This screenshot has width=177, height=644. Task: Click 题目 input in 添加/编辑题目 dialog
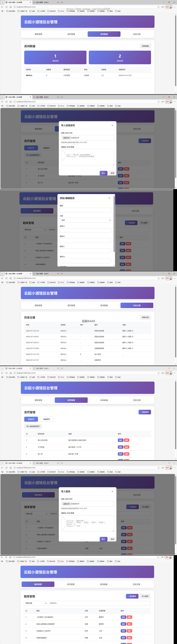(x=85, y=210)
